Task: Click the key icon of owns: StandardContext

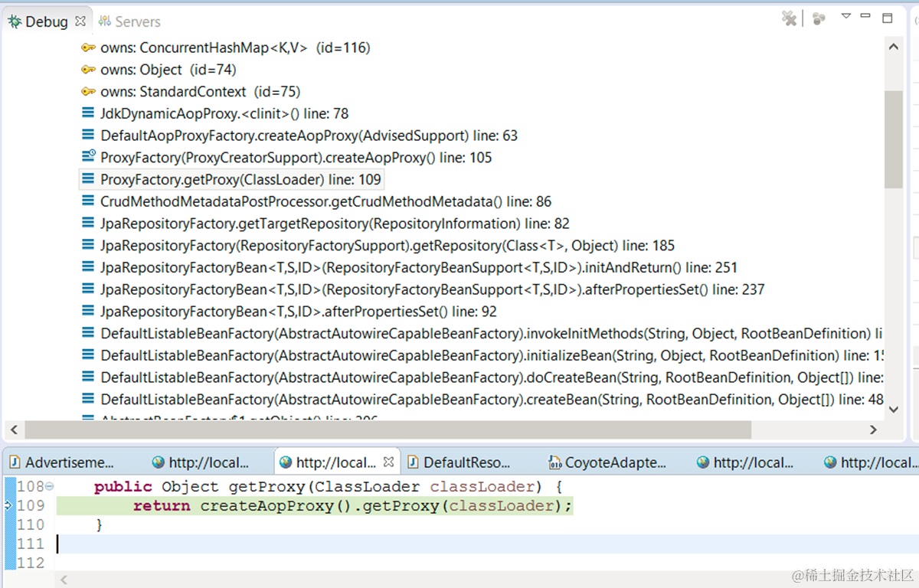Action: (x=88, y=92)
